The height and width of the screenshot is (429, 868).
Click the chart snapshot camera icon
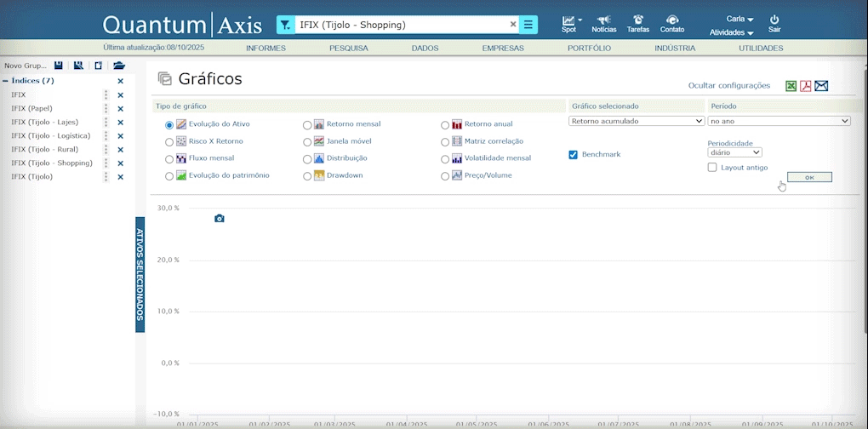pos(219,219)
